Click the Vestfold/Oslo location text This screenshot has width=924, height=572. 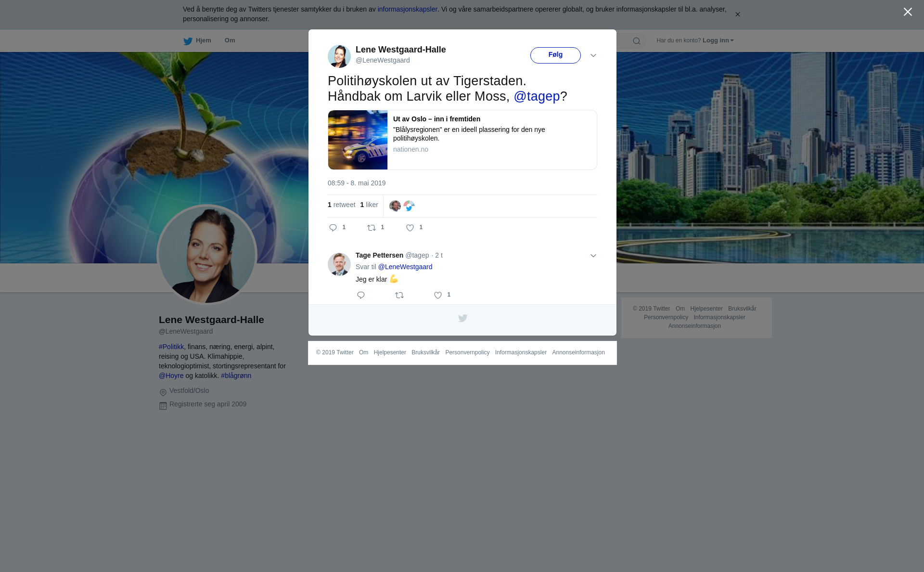(x=189, y=390)
